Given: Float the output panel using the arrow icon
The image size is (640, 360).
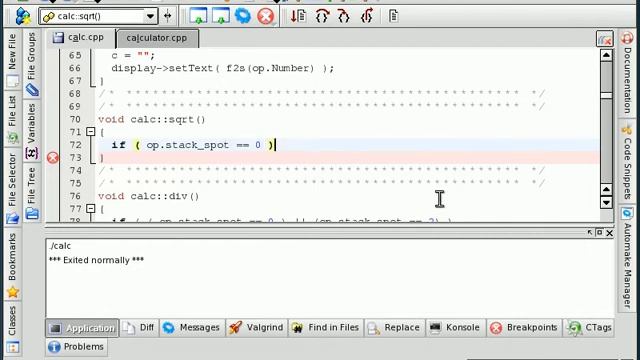Looking at the screenshot, I should 590,232.
